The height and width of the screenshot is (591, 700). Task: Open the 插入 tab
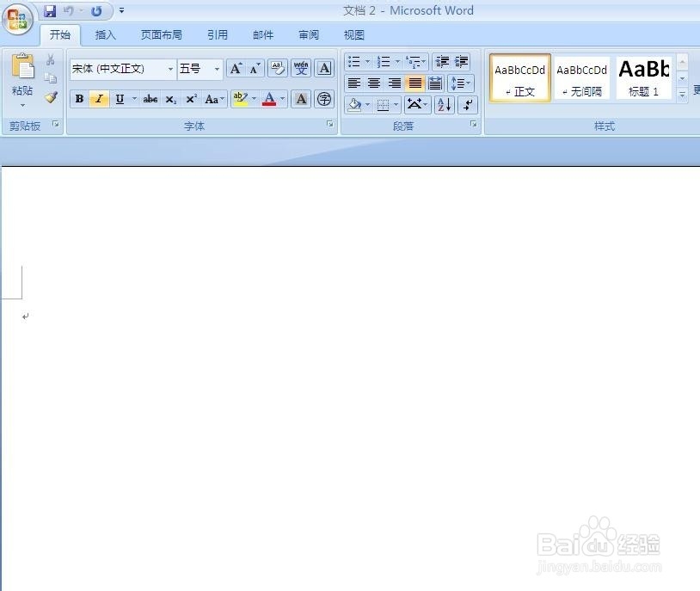106,35
